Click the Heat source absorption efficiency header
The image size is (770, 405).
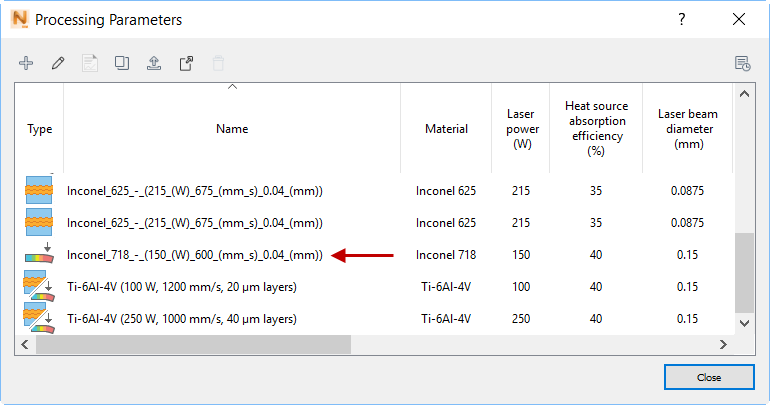click(596, 129)
